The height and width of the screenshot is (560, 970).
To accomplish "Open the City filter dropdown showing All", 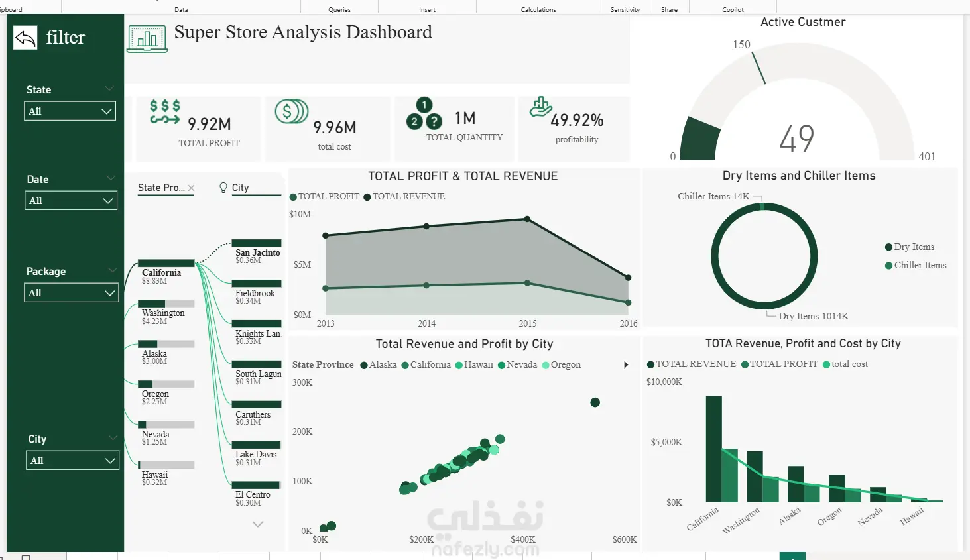I will pos(72,460).
